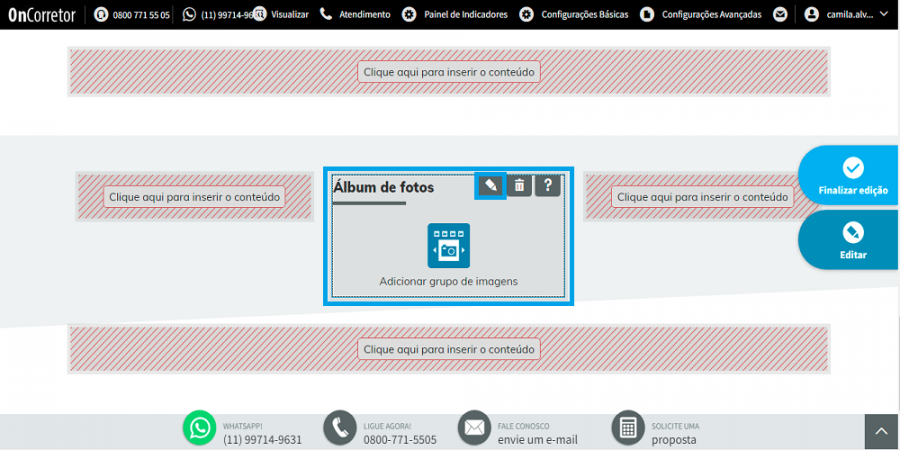
Task: Click the green WhatsApp footer icon
Action: pos(199,428)
